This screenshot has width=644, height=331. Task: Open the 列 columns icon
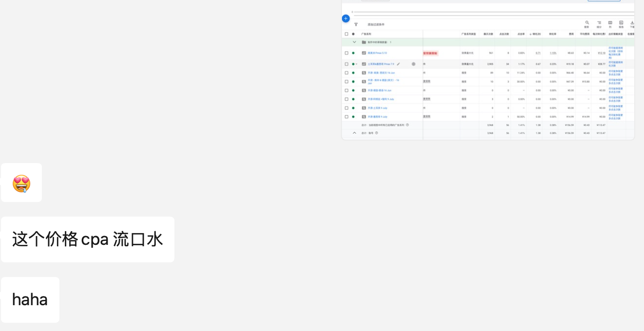point(610,24)
